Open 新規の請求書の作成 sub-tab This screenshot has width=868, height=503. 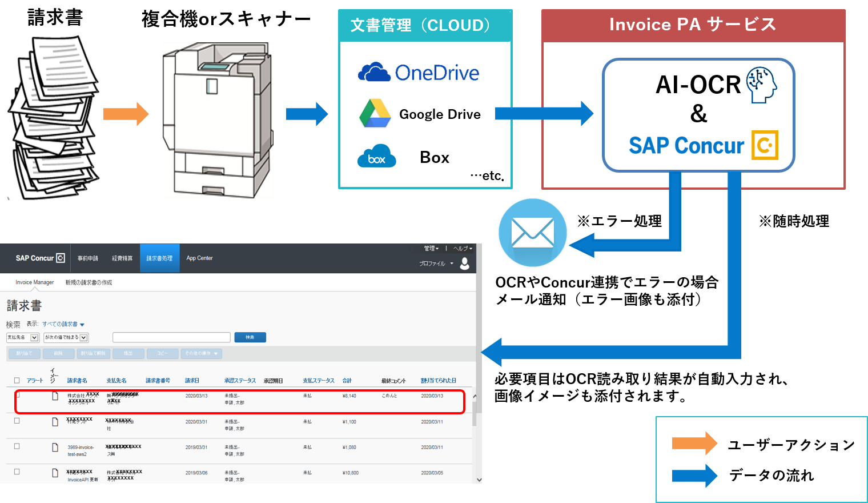coord(89,282)
